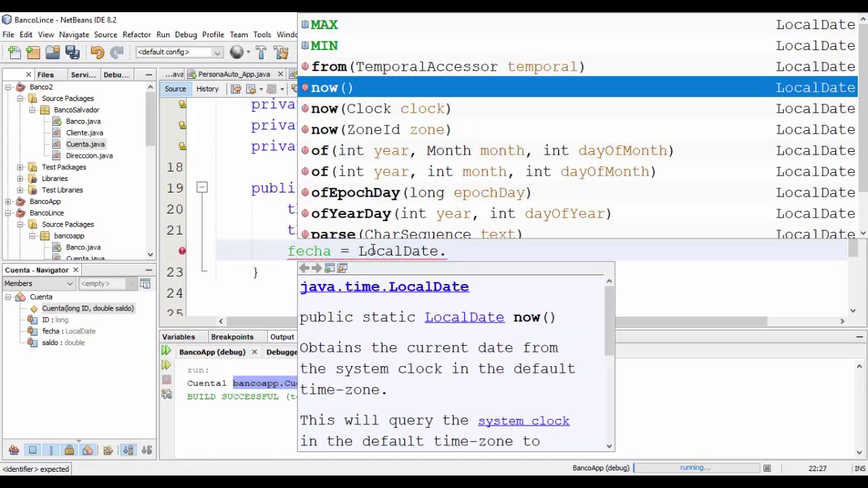
Task: Click the New File toolbar icon
Action: pos(14,52)
